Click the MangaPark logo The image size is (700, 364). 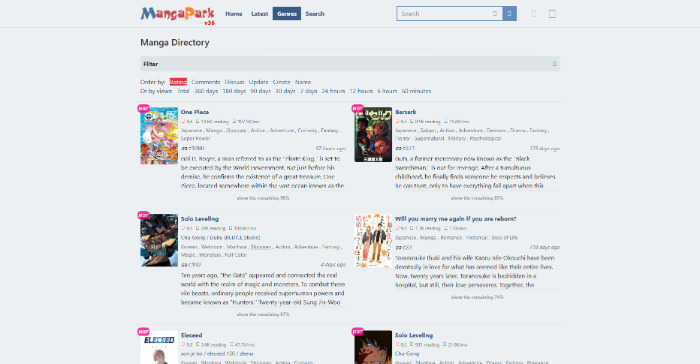pos(178,15)
